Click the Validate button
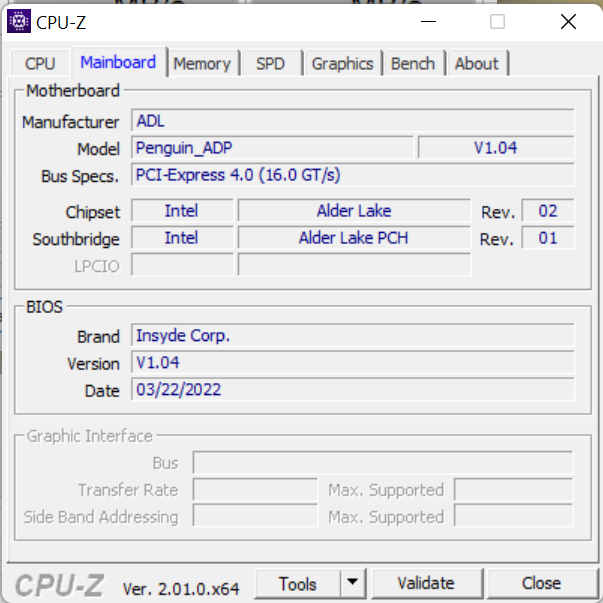The width and height of the screenshot is (603, 603). tap(426, 584)
